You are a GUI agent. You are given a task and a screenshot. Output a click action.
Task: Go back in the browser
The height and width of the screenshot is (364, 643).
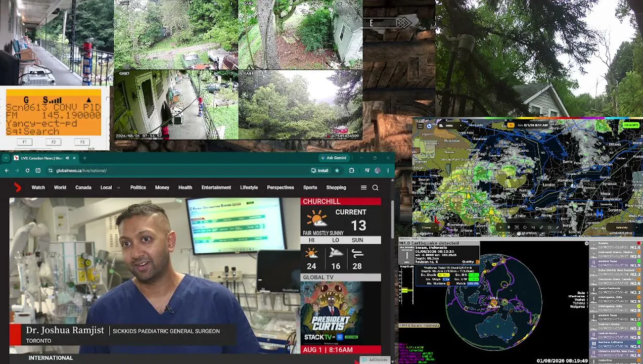coord(7,171)
